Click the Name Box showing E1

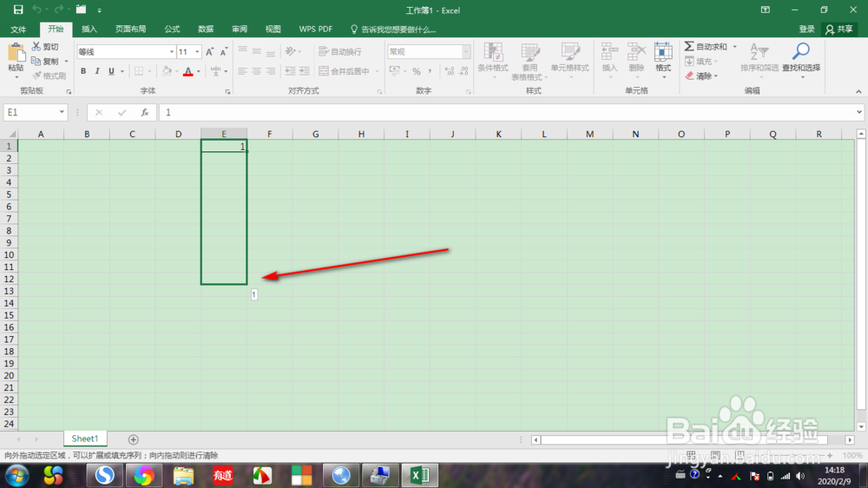[35, 112]
